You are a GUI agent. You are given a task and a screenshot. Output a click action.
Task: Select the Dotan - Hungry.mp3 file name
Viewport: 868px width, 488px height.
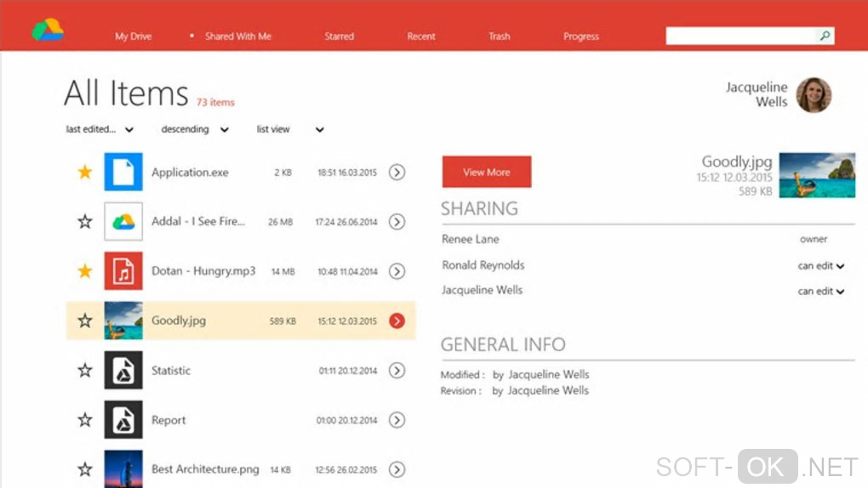pyautogui.click(x=203, y=271)
